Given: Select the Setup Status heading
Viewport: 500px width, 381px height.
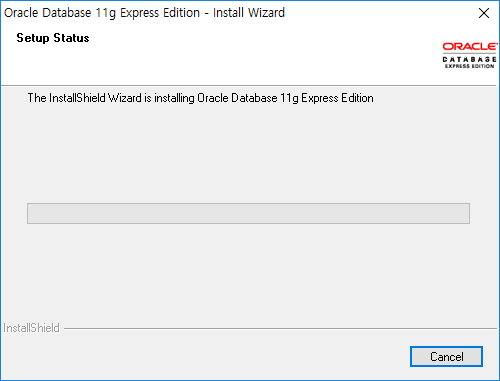Looking at the screenshot, I should click(53, 38).
